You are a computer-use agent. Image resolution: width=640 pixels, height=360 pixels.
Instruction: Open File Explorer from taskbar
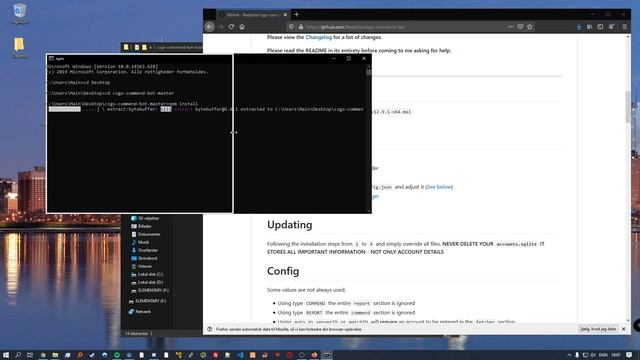[55, 355]
